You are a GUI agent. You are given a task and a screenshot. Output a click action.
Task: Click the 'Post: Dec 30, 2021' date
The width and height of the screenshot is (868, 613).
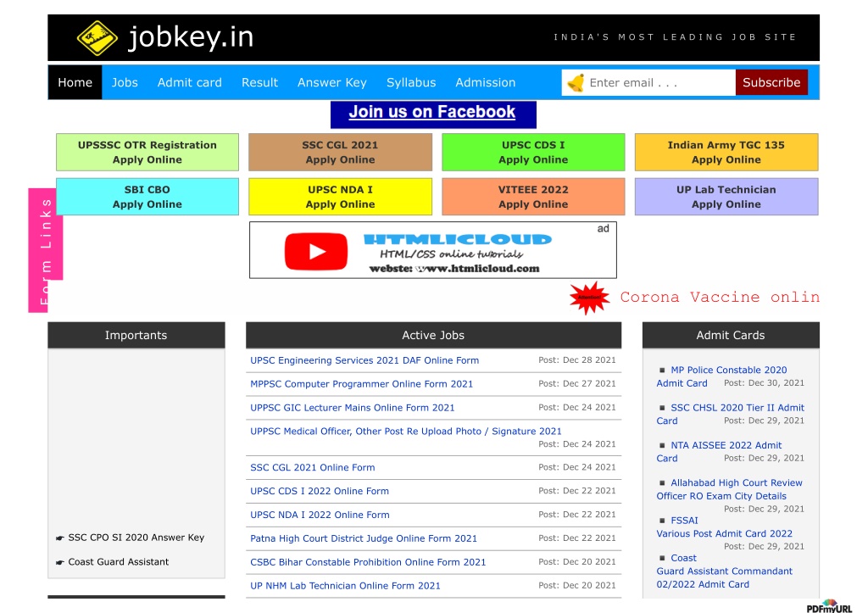click(764, 383)
